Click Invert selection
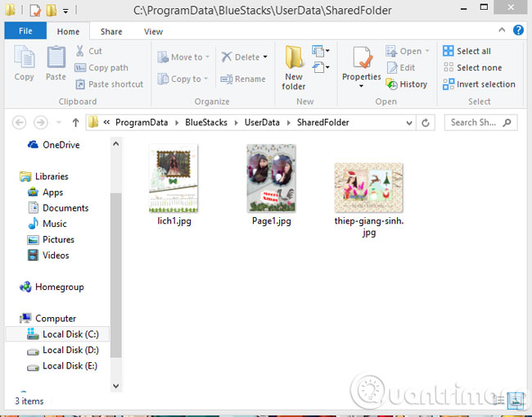Viewport: 532px width, 417px height. [479, 84]
